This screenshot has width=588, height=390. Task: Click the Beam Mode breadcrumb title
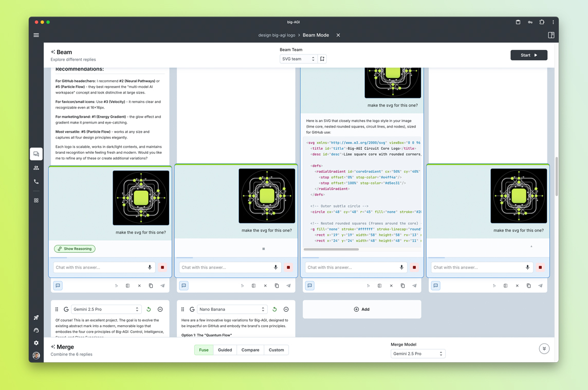pos(316,35)
